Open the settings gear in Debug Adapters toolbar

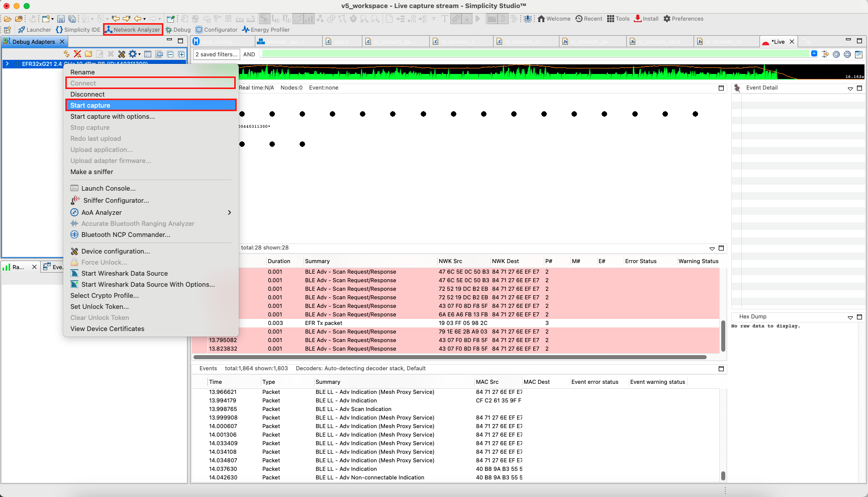tap(133, 53)
